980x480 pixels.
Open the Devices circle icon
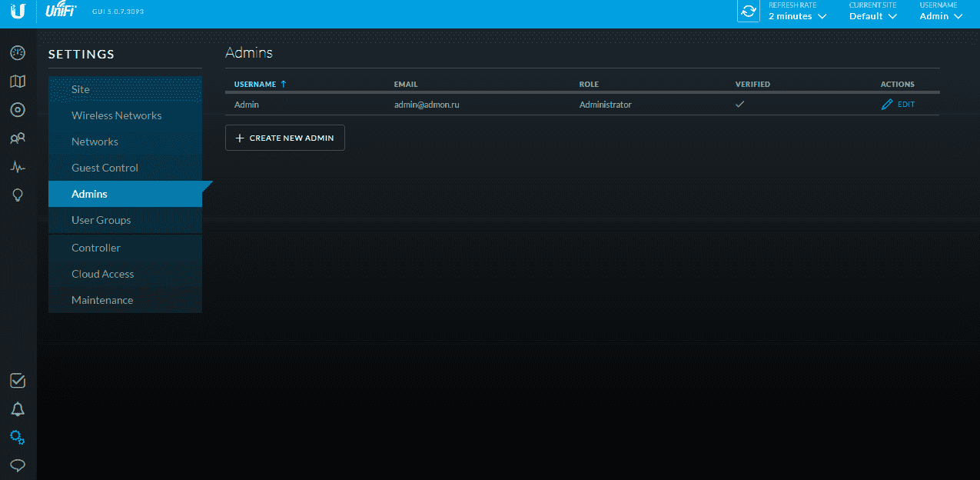pos(18,110)
